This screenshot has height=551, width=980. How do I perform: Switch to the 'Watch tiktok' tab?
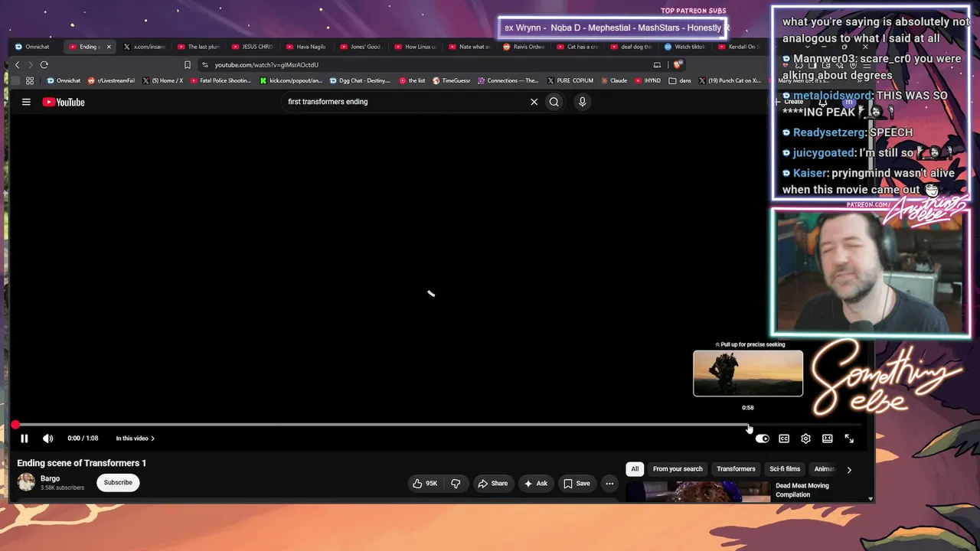point(686,47)
